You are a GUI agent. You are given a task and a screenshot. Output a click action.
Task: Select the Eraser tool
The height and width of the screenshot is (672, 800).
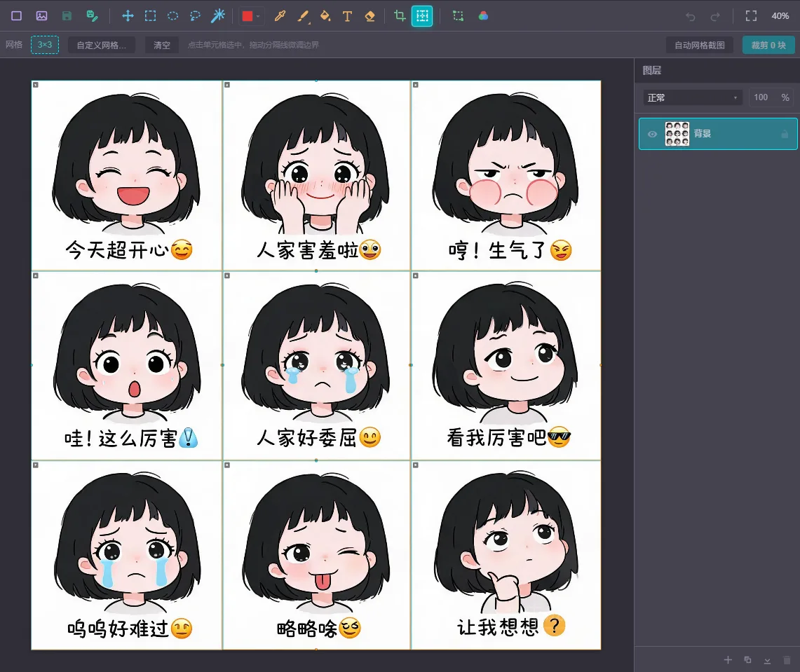coord(370,16)
